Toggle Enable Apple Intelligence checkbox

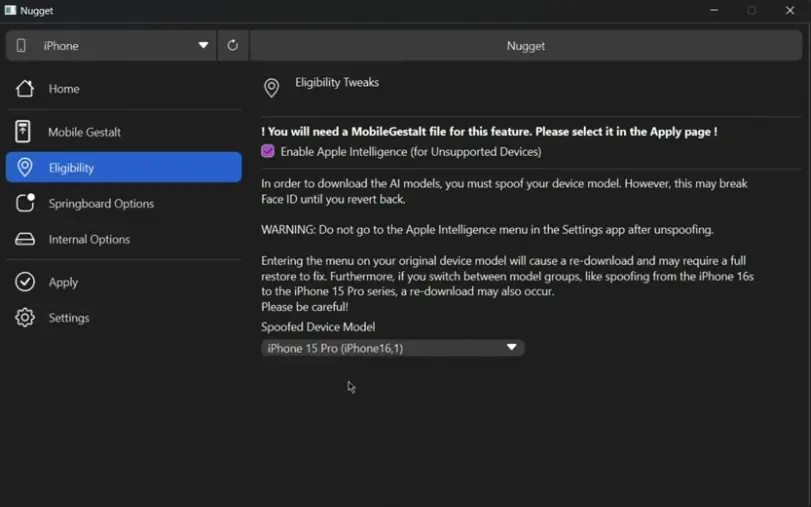point(267,151)
